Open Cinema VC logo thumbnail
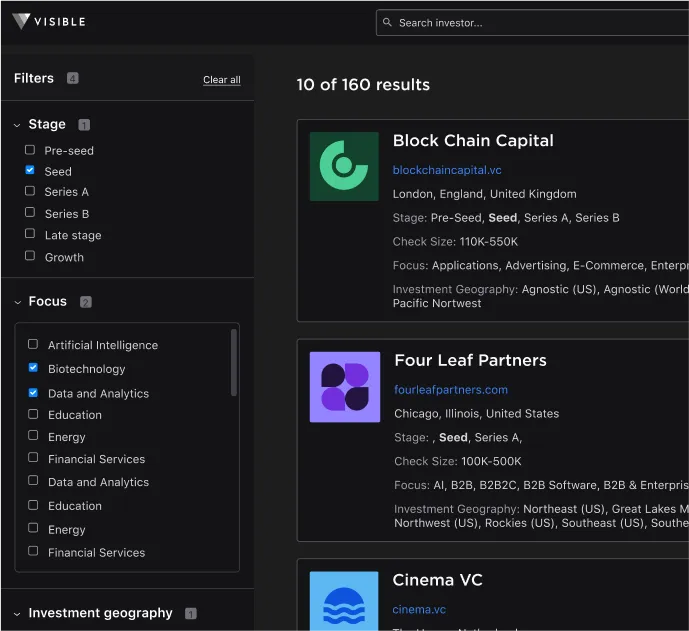The height and width of the screenshot is (631, 689). pyautogui.click(x=344, y=601)
